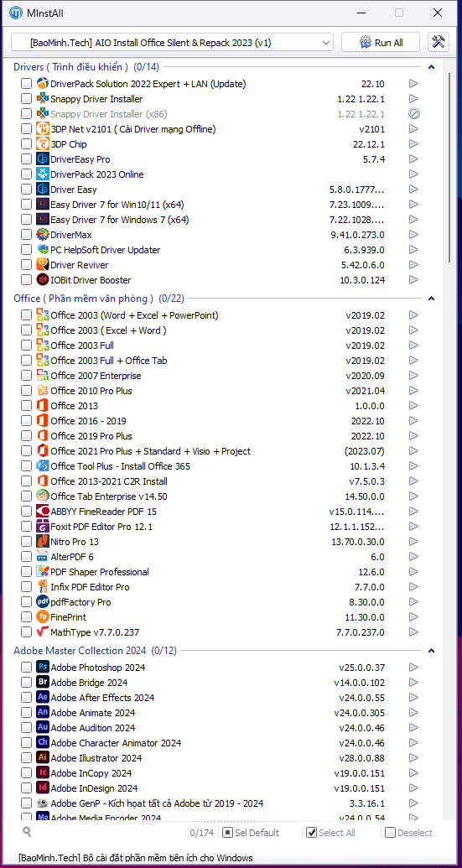Click the 3DP Chip app icon
This screenshot has width=462, height=868.
43,144
